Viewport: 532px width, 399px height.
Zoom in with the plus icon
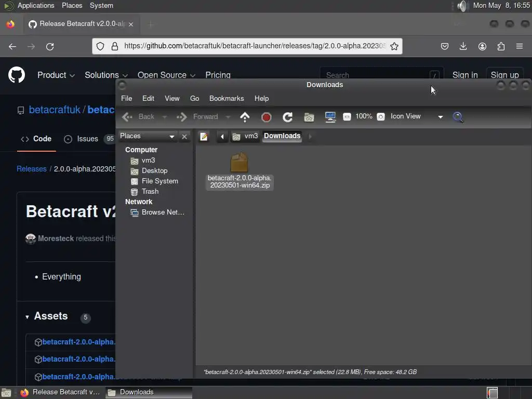click(381, 117)
